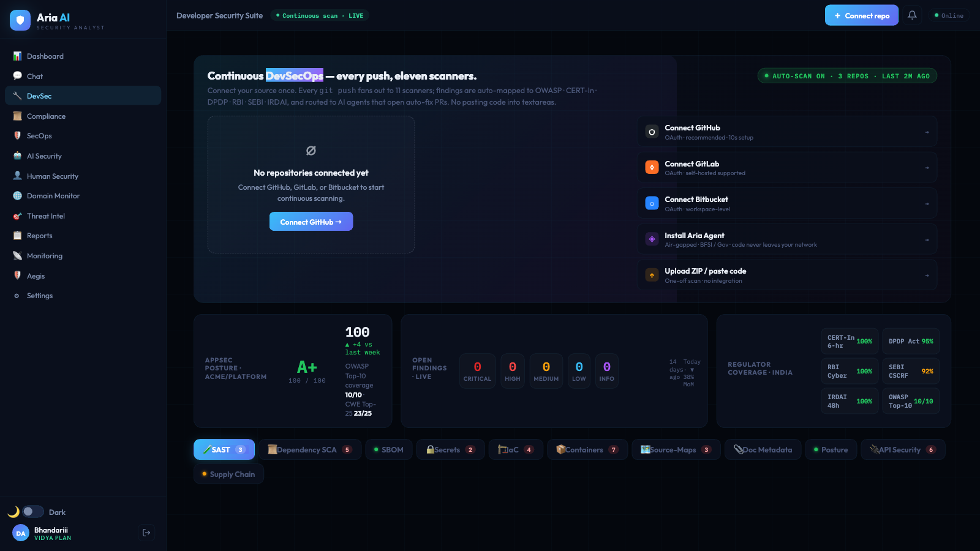
Task: Click the CERT-In 6-hr coverage card
Action: pos(850,342)
